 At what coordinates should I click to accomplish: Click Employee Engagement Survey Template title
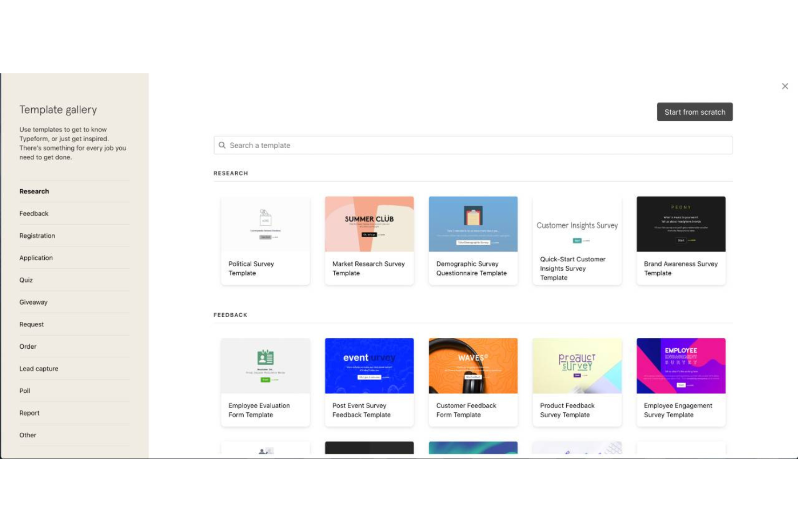(678, 410)
